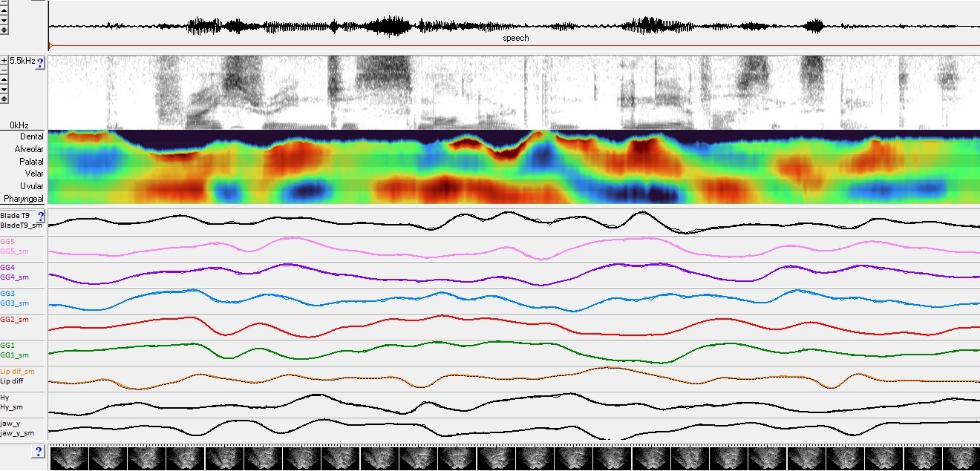Open help icon beside ultrasound frame strip

pyautogui.click(x=37, y=452)
